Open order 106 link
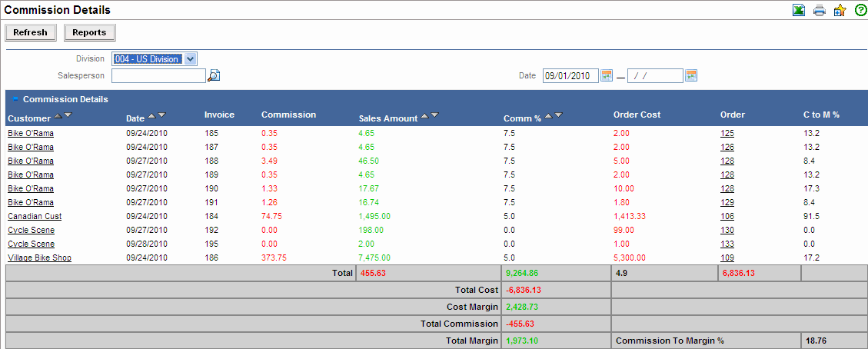 727,217
